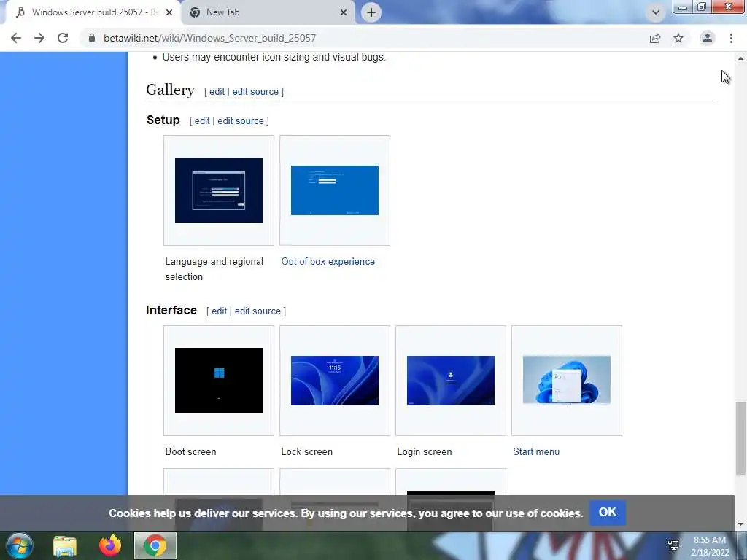
Task: Open Language and regional selection thumbnail
Action: 219,190
